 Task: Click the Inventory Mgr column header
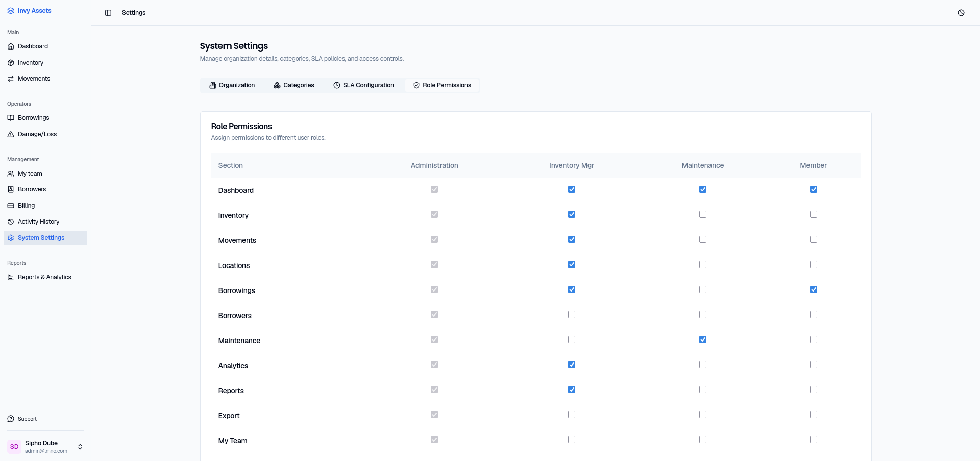click(572, 165)
